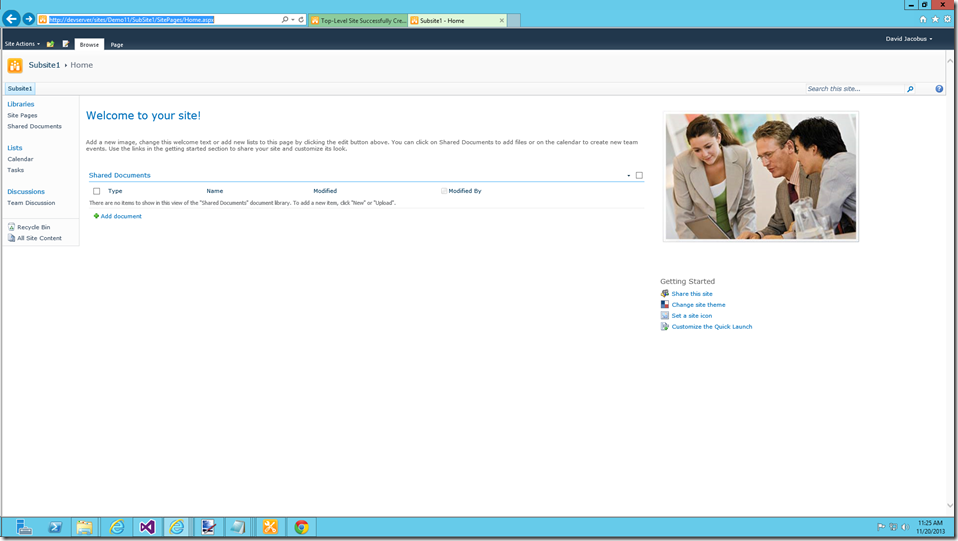The image size is (958, 541).
Task: Sort by the Type column header
Action: 115,191
